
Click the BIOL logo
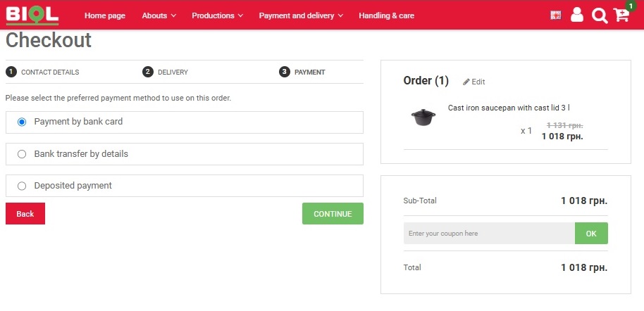(32, 15)
